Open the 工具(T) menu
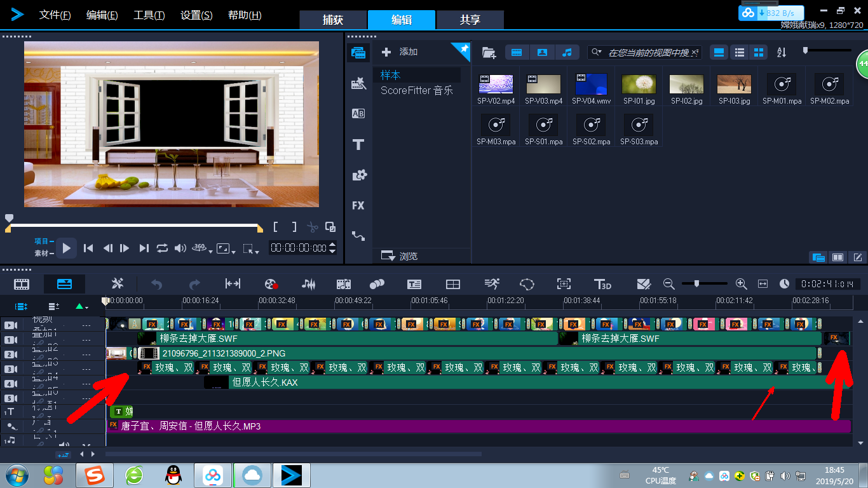This screenshot has height=488, width=868. click(x=149, y=15)
